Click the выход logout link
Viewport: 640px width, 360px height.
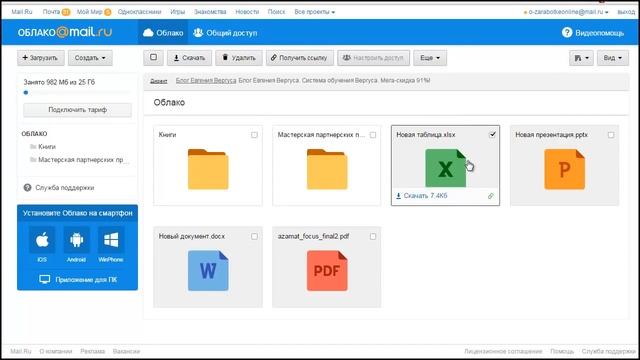pyautogui.click(x=626, y=12)
